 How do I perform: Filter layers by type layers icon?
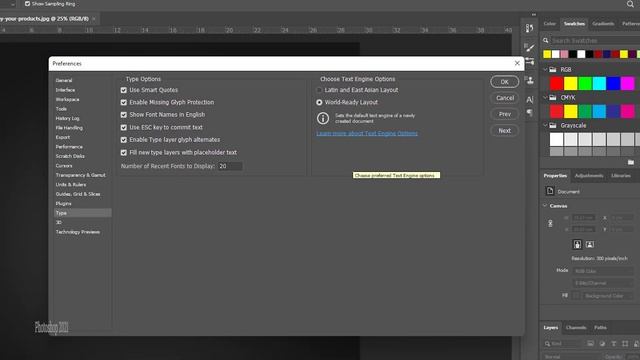(613, 344)
